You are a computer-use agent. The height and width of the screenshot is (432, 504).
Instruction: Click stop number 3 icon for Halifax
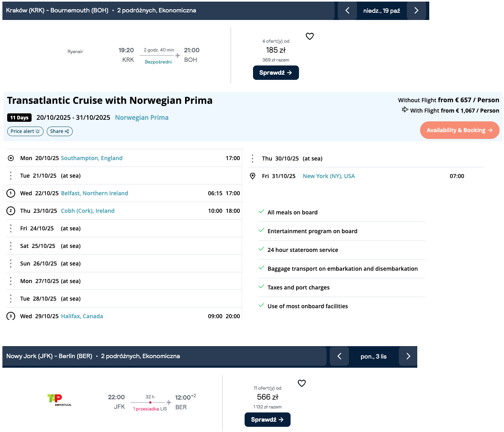pos(11,316)
